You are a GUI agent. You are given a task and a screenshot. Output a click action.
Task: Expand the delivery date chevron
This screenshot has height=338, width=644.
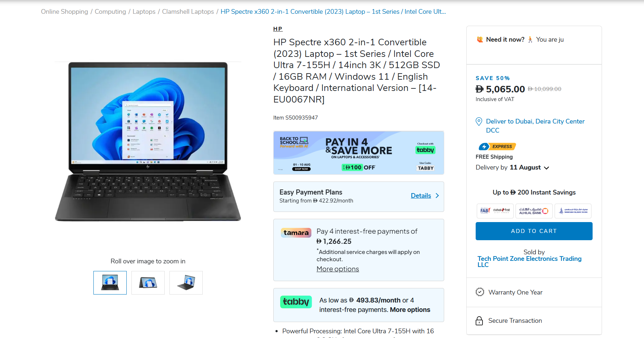[546, 168]
